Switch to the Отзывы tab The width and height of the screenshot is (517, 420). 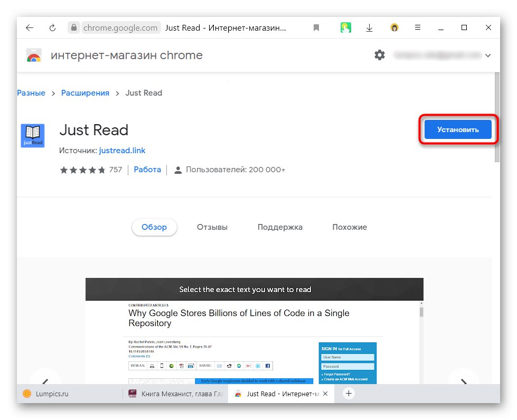pyautogui.click(x=212, y=227)
